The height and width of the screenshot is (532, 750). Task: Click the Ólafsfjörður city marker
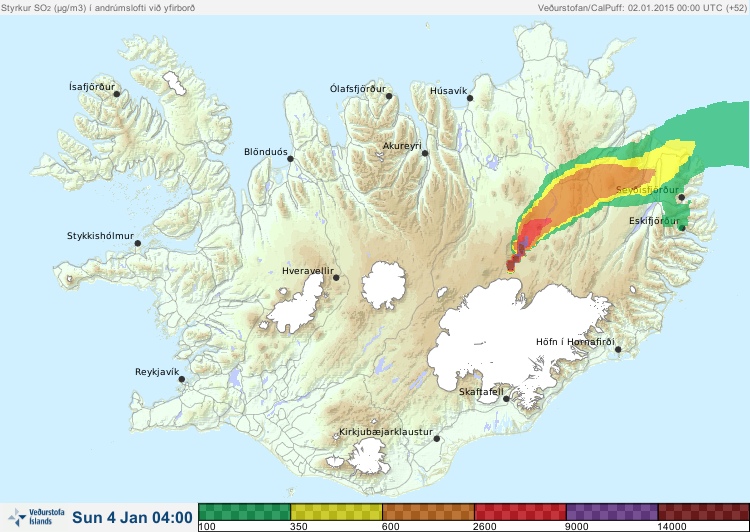389,96
